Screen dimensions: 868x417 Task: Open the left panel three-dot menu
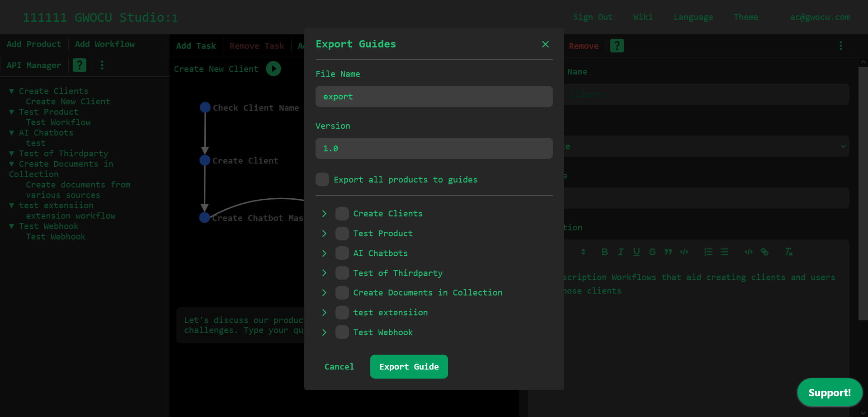click(x=102, y=65)
